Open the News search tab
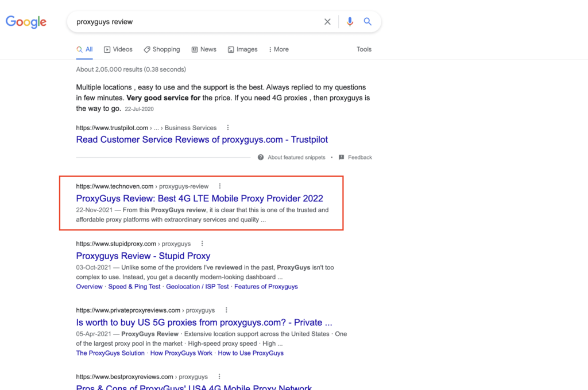 203,49
